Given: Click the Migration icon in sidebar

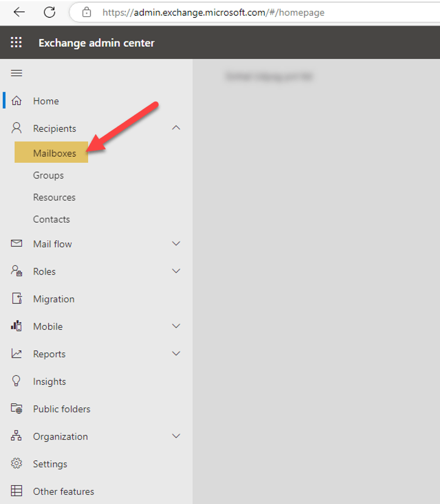Looking at the screenshot, I should 16,299.
